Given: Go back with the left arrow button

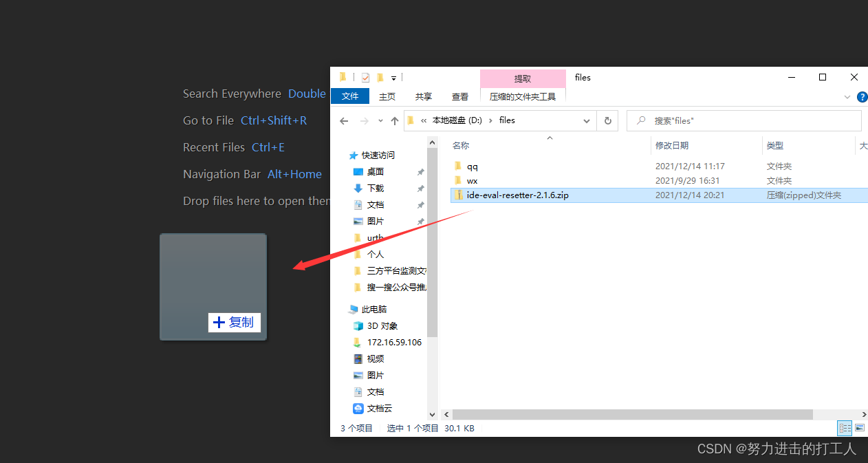Looking at the screenshot, I should click(344, 120).
